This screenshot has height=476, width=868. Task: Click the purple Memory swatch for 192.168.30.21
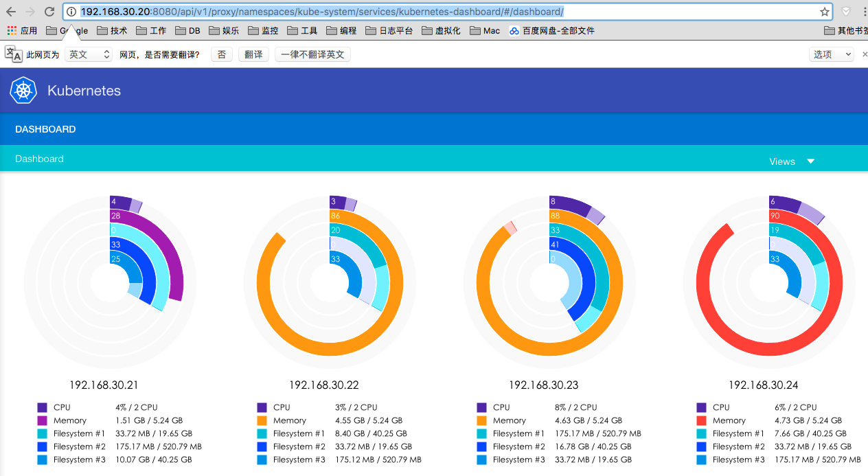tap(42, 420)
